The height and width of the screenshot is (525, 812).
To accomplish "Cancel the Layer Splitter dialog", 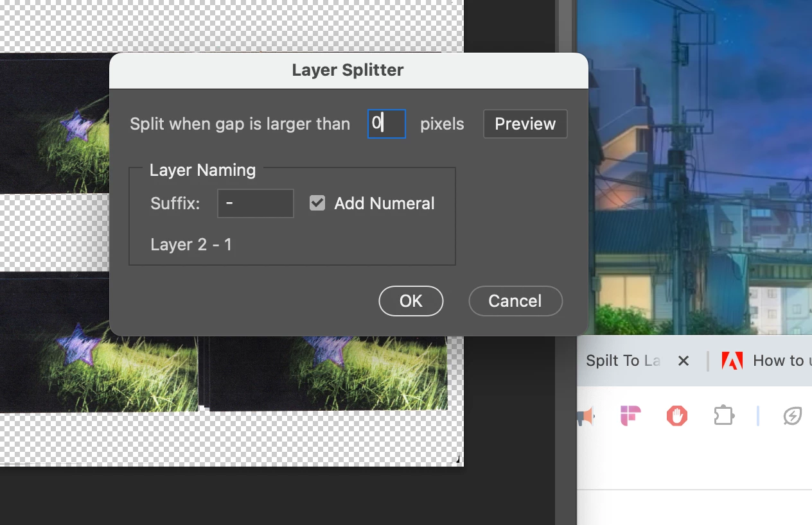I will click(515, 301).
